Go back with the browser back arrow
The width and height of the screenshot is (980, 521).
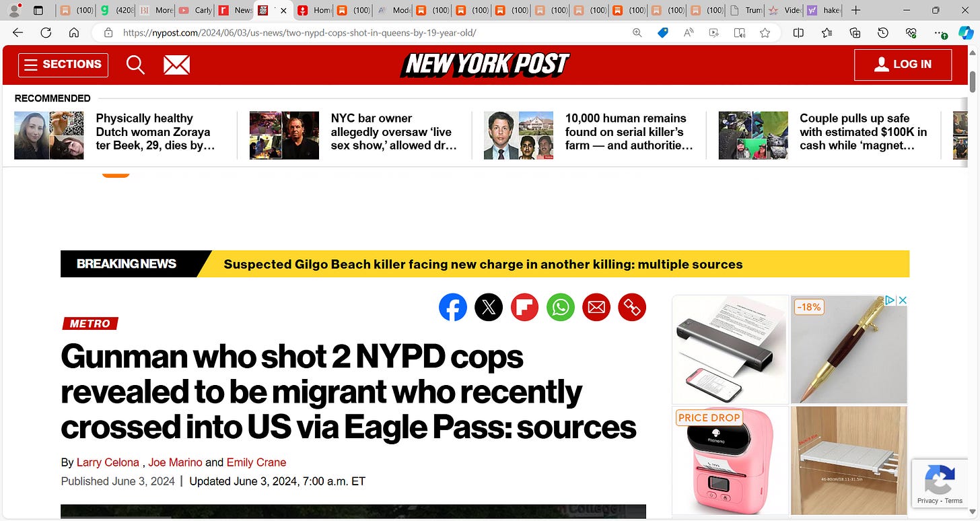(x=17, y=32)
